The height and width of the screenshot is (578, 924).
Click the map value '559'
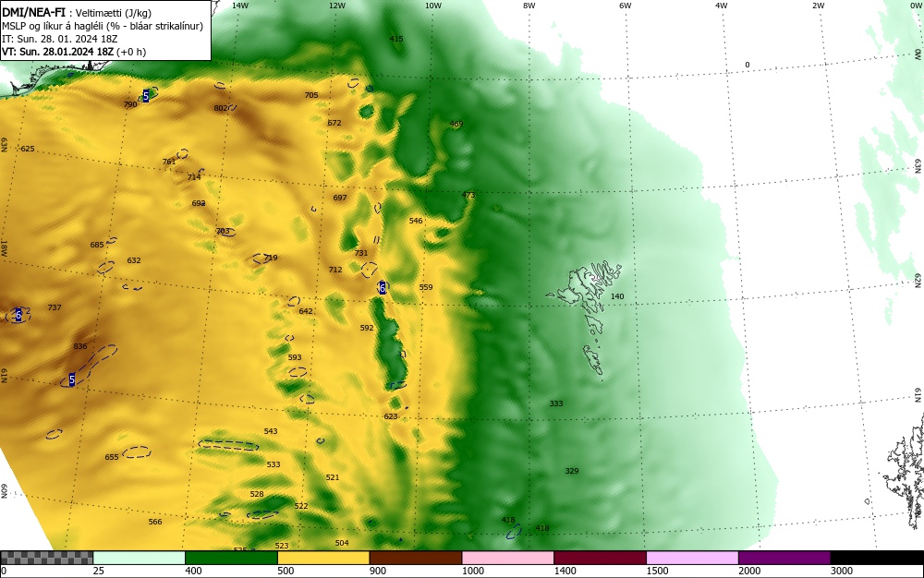pos(426,287)
